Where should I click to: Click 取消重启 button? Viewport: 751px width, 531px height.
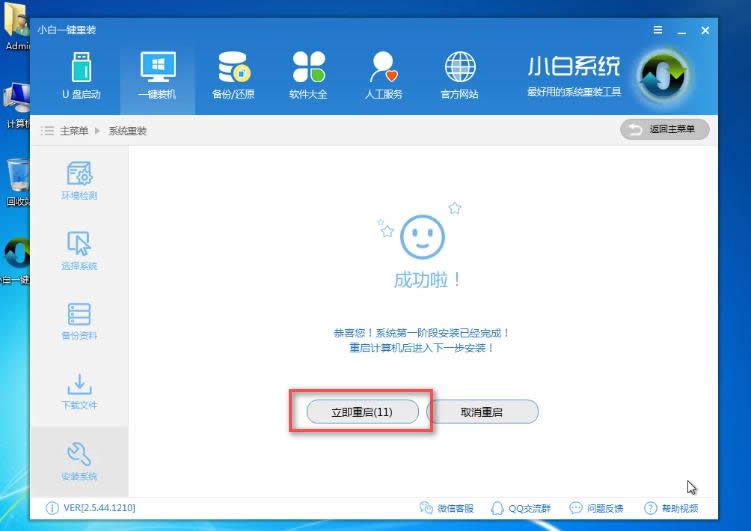pyautogui.click(x=482, y=412)
